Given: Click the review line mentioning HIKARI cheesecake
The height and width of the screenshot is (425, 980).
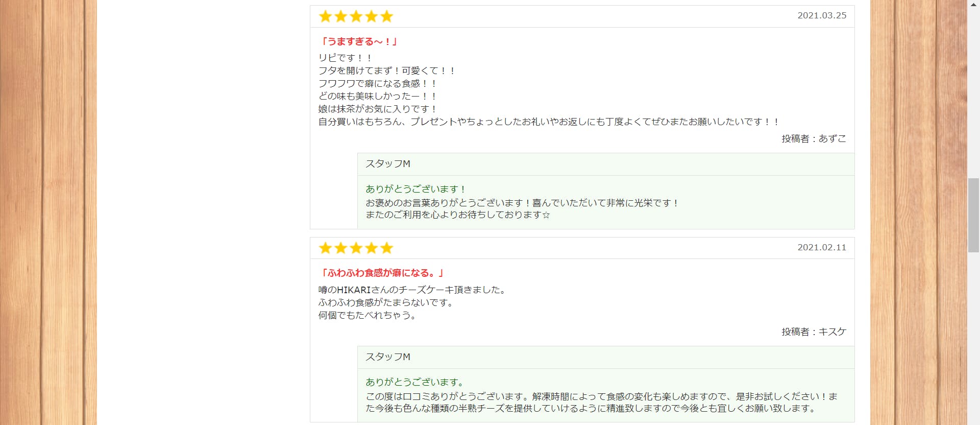Looking at the screenshot, I should (x=412, y=290).
